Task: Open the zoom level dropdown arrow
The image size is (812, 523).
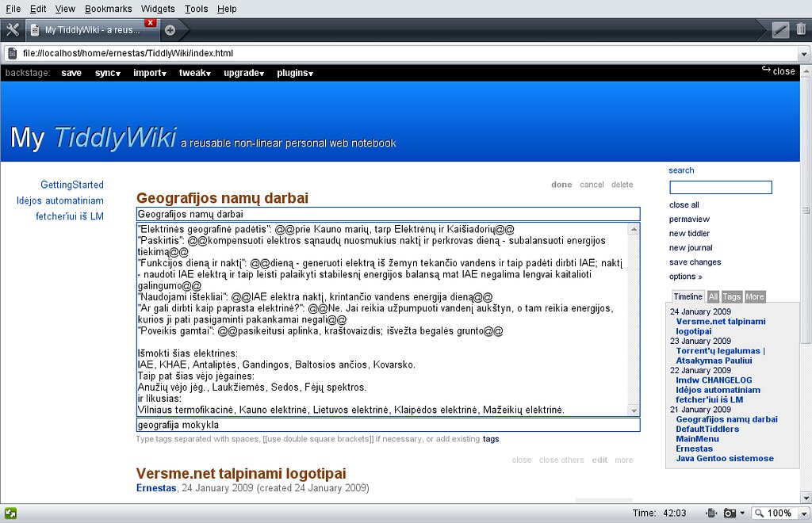Action: [x=804, y=513]
